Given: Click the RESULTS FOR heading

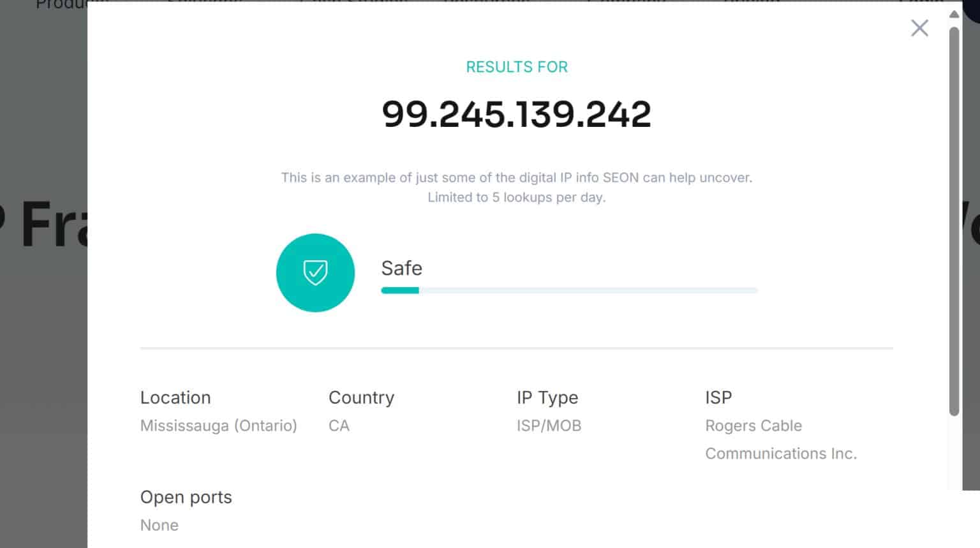Looking at the screenshot, I should point(517,66).
